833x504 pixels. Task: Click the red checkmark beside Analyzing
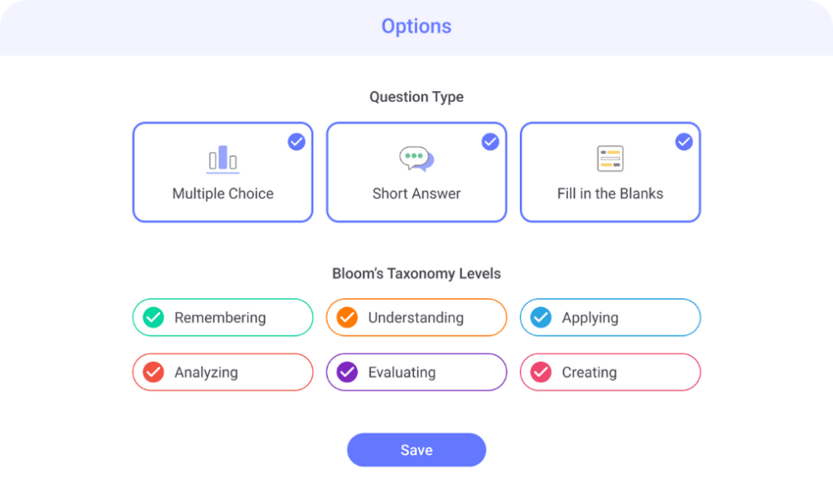click(x=152, y=372)
